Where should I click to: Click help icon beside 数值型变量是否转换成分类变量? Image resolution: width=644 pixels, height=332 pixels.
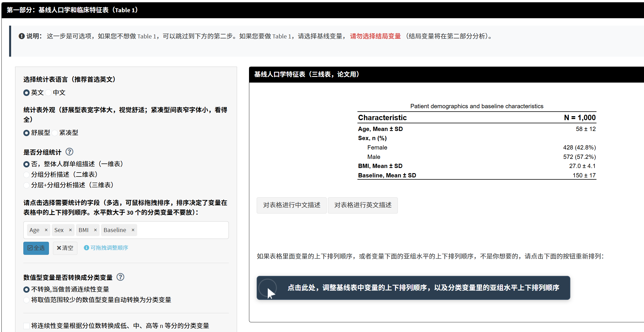(120, 277)
